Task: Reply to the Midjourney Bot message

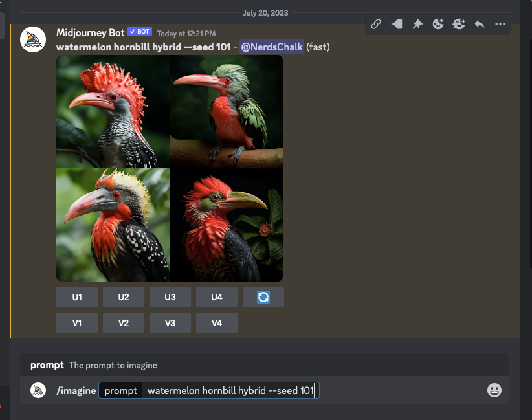Action: [x=480, y=24]
